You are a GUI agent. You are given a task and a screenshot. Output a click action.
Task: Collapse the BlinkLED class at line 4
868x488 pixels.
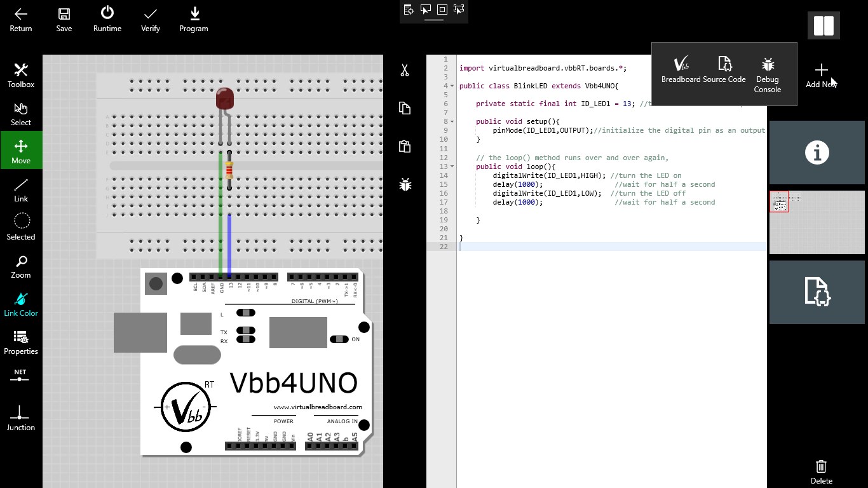click(x=451, y=85)
